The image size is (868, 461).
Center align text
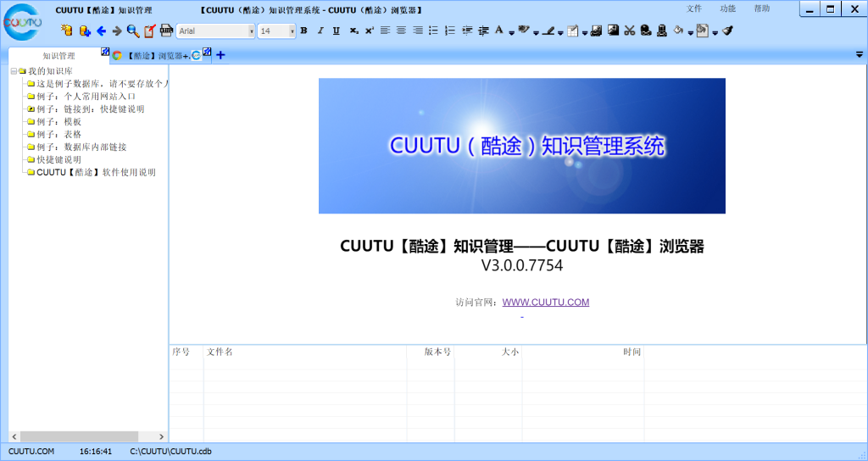401,31
